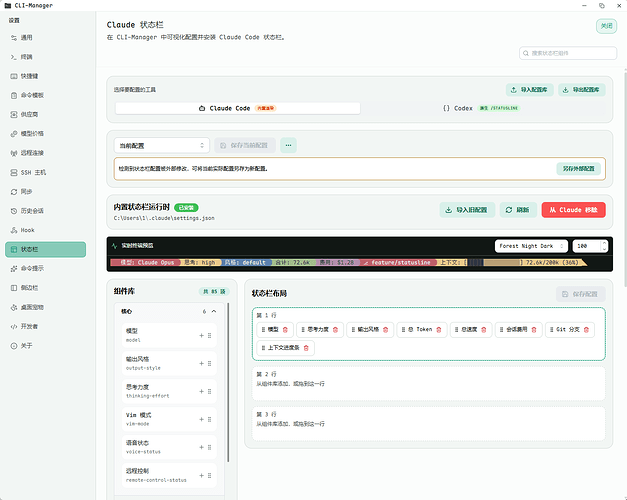Viewport: 627px width, 500px height.
Task: Add the Vim 模式 component
Action: tap(202, 420)
